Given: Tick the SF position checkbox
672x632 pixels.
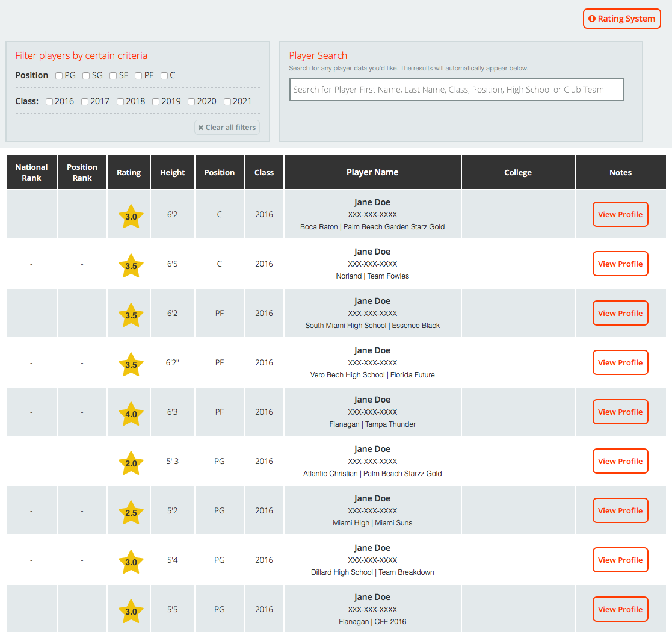Looking at the screenshot, I should click(113, 76).
